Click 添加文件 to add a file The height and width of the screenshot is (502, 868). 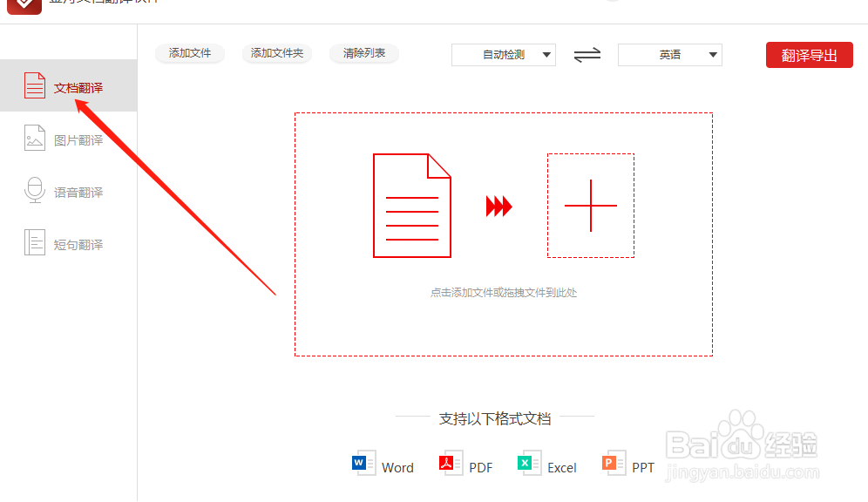(189, 53)
